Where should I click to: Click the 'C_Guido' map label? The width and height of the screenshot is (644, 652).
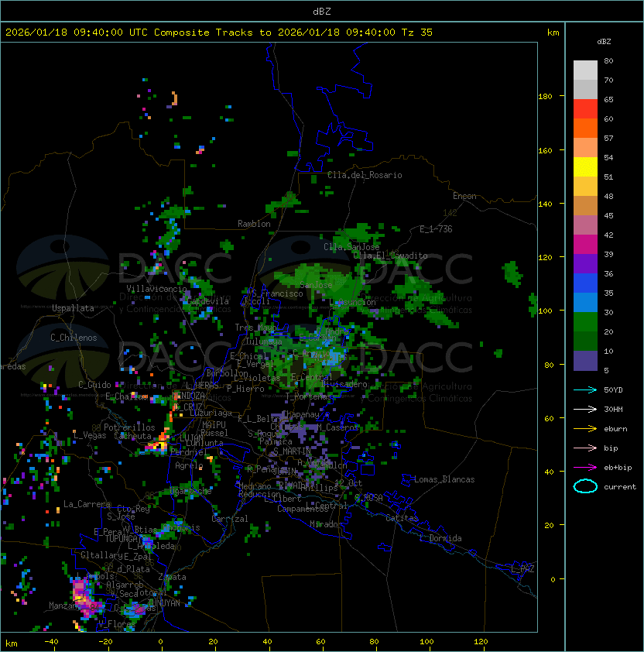(x=94, y=385)
